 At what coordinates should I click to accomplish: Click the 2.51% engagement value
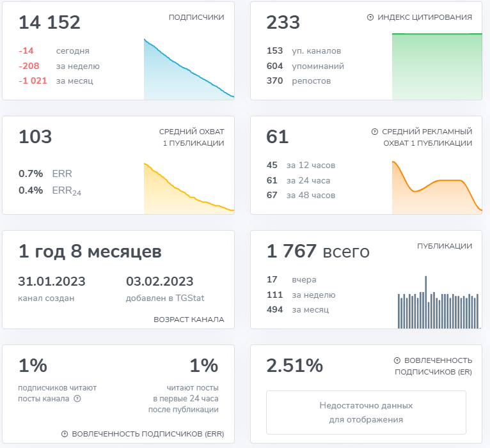coord(295,366)
